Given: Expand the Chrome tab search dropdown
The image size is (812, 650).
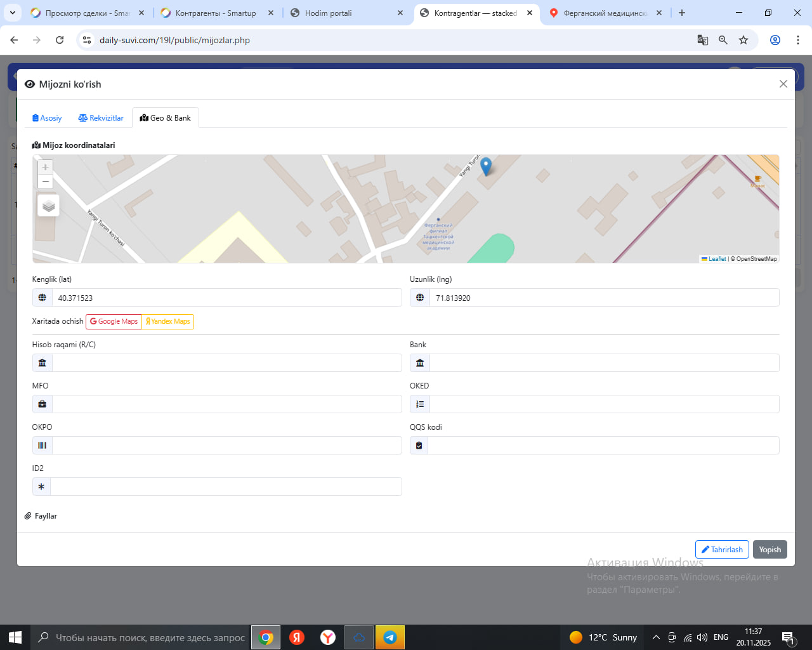Looking at the screenshot, I should tap(13, 13).
